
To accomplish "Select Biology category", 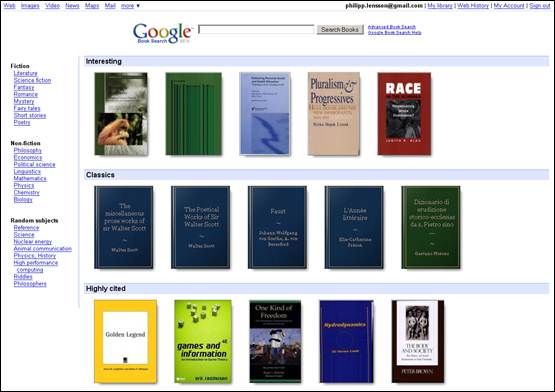I will pyautogui.click(x=23, y=200).
